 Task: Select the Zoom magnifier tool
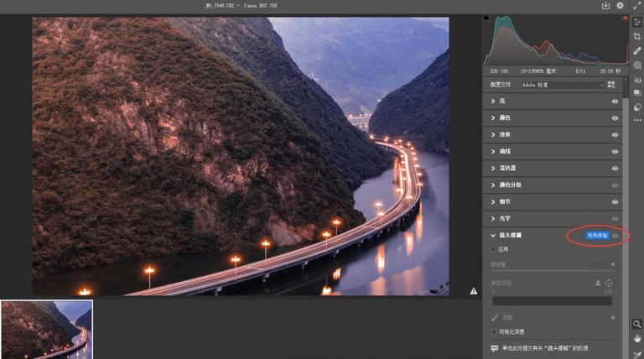pyautogui.click(x=637, y=324)
